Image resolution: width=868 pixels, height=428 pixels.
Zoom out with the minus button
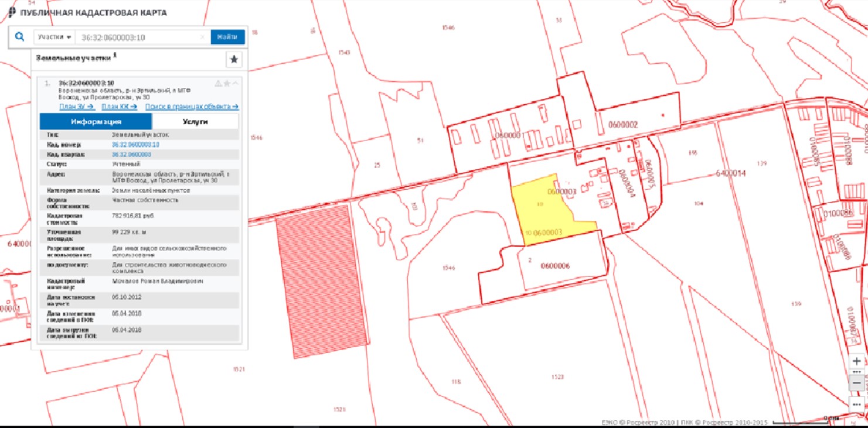coord(857,383)
